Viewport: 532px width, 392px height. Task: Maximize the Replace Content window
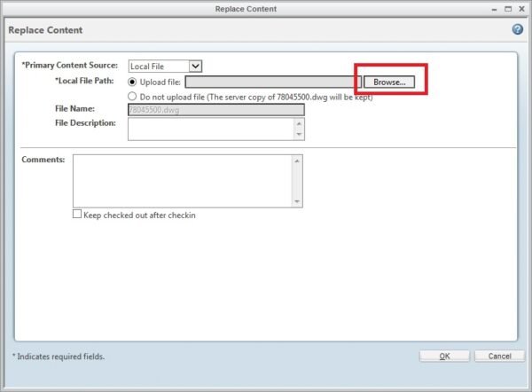508,9
